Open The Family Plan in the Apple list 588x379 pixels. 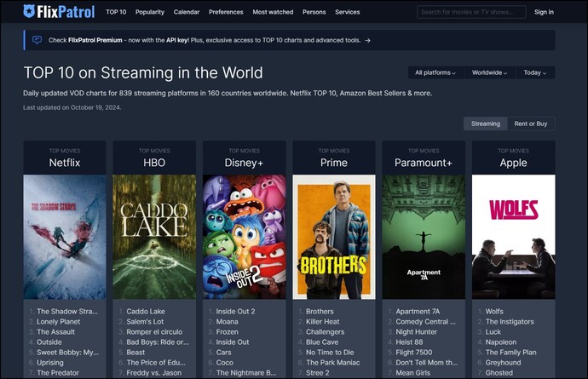pyautogui.click(x=510, y=353)
